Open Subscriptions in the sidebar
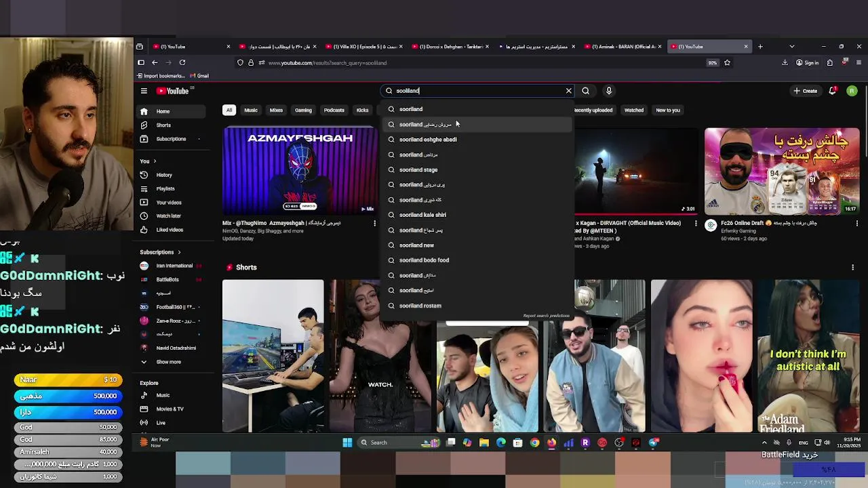Screen dimensions: 868x488 pos(172,139)
